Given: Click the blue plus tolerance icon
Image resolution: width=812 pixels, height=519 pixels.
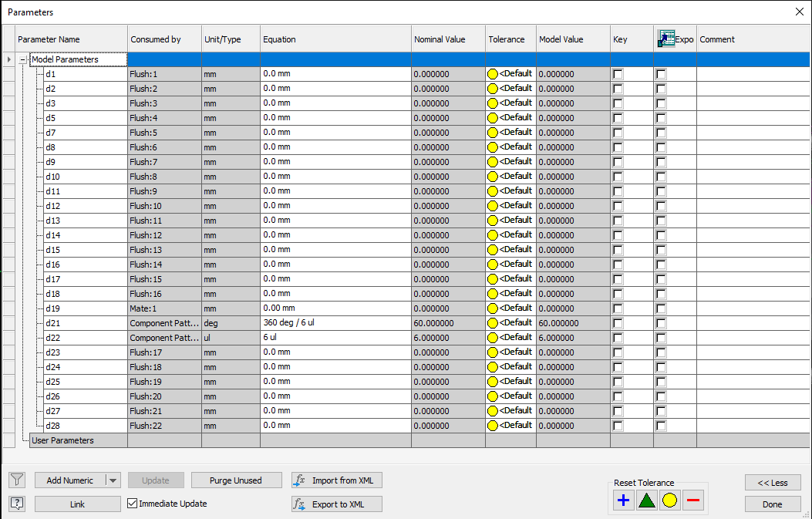Looking at the screenshot, I should tap(624, 500).
